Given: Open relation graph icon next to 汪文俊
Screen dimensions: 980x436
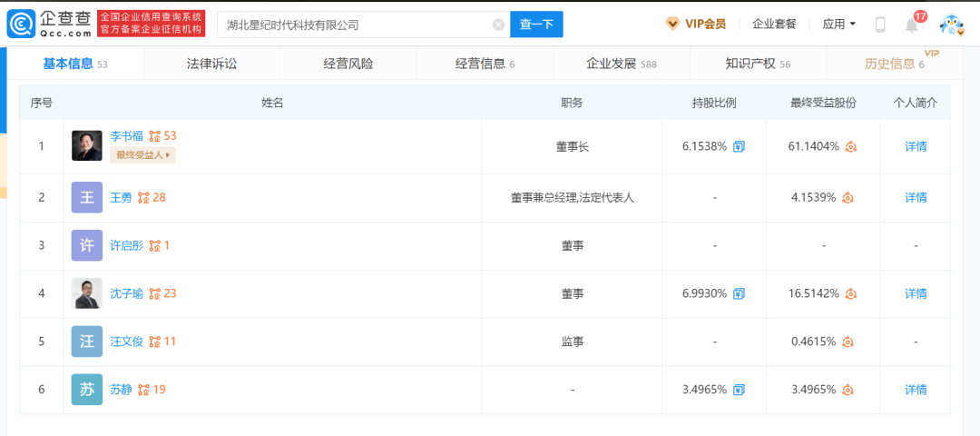Looking at the screenshot, I should coord(155,342).
